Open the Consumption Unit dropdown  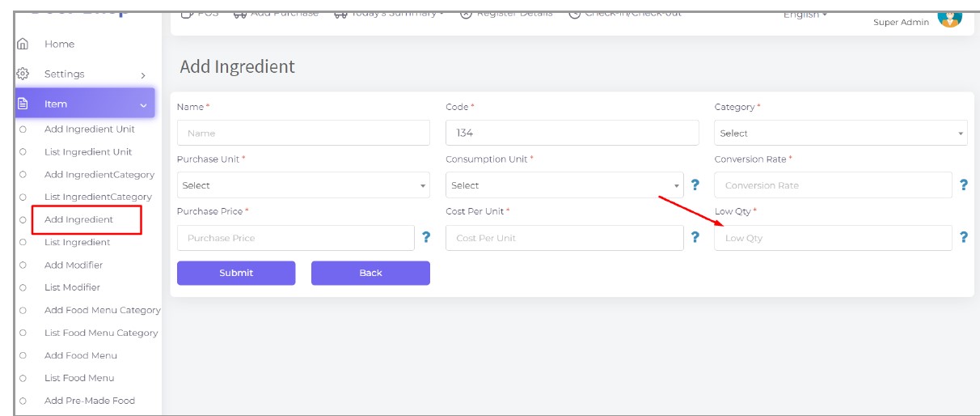(564, 185)
